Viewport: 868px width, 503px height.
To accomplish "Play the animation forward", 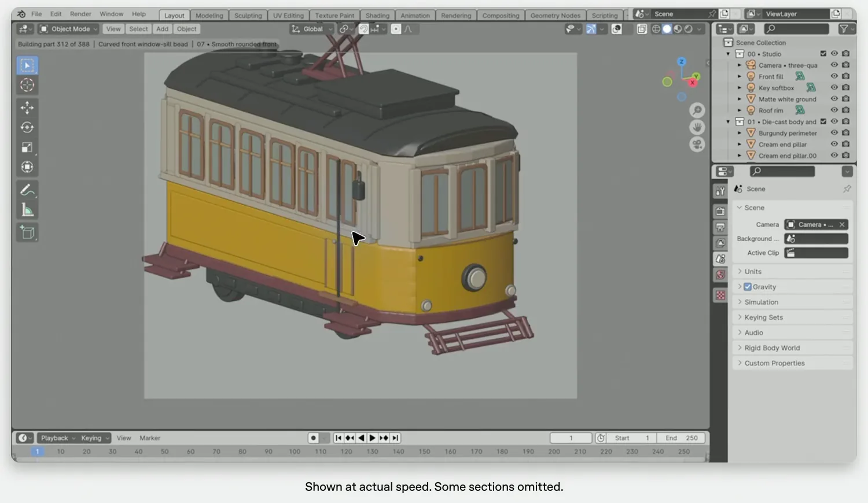I will [x=373, y=438].
